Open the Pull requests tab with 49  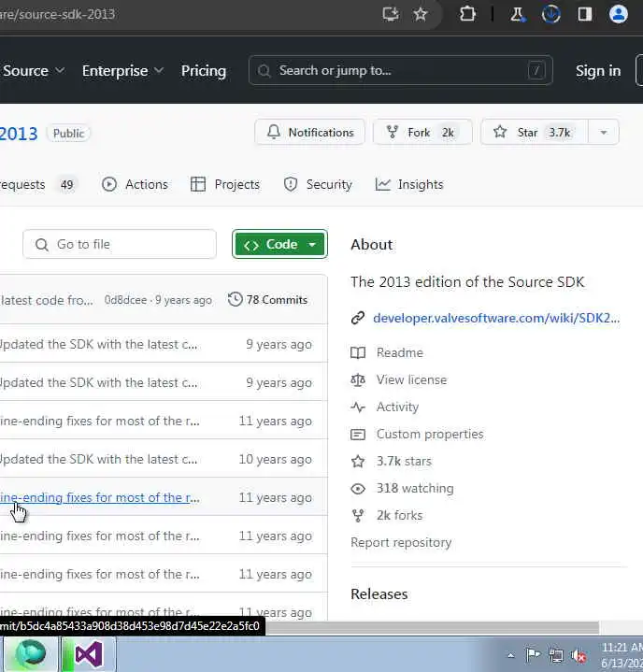38,184
